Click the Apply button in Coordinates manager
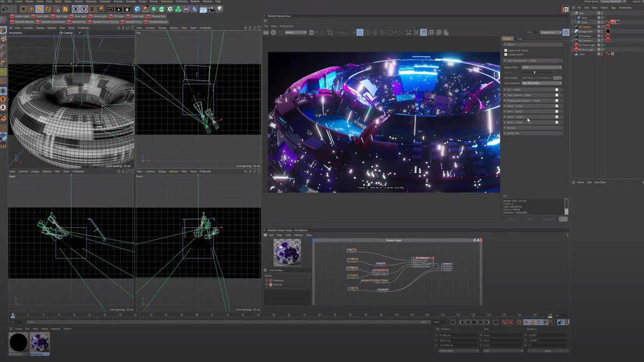Image resolution: width=644 pixels, height=362 pixels. point(548,351)
